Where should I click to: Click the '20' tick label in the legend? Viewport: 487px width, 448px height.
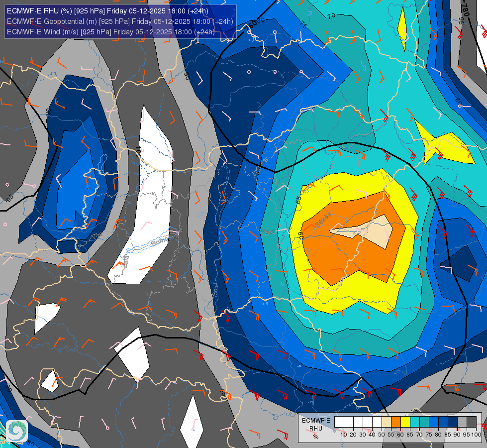pos(353,435)
